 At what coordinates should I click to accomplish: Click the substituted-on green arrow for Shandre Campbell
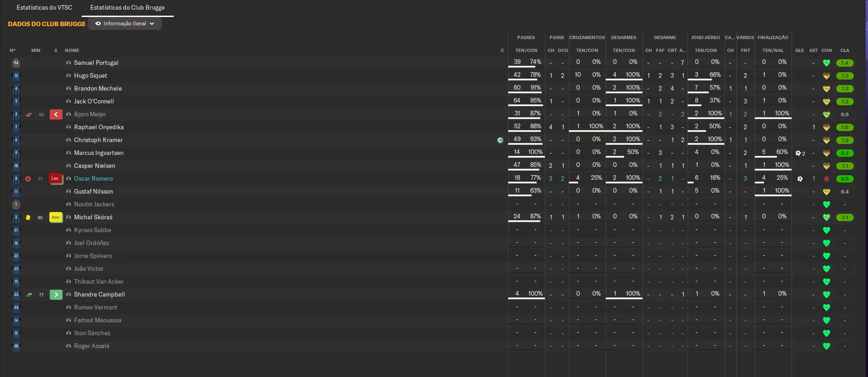pos(29,295)
